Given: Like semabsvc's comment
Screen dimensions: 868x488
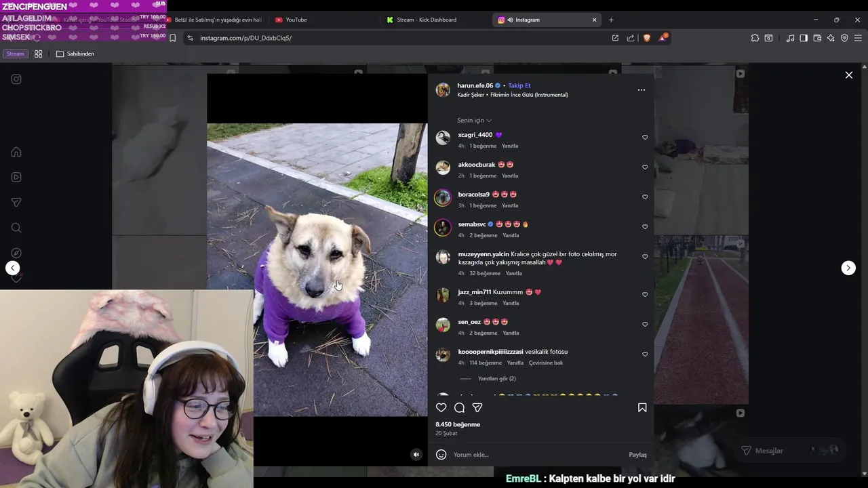Looking at the screenshot, I should pos(645,226).
